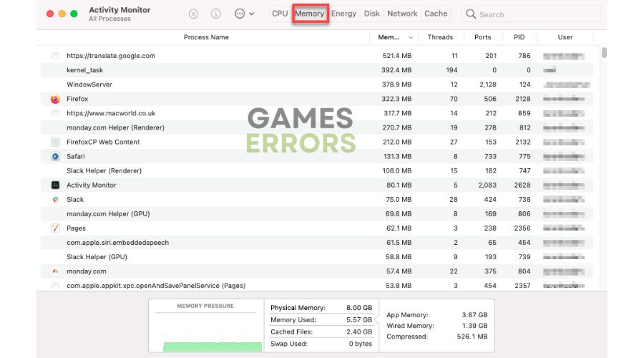Click the Memory Used 5.57 GB value
644x358 pixels.
(x=359, y=320)
